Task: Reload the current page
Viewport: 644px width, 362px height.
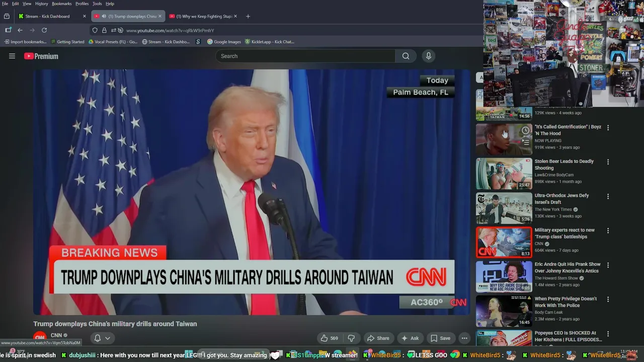Action: pos(44,30)
